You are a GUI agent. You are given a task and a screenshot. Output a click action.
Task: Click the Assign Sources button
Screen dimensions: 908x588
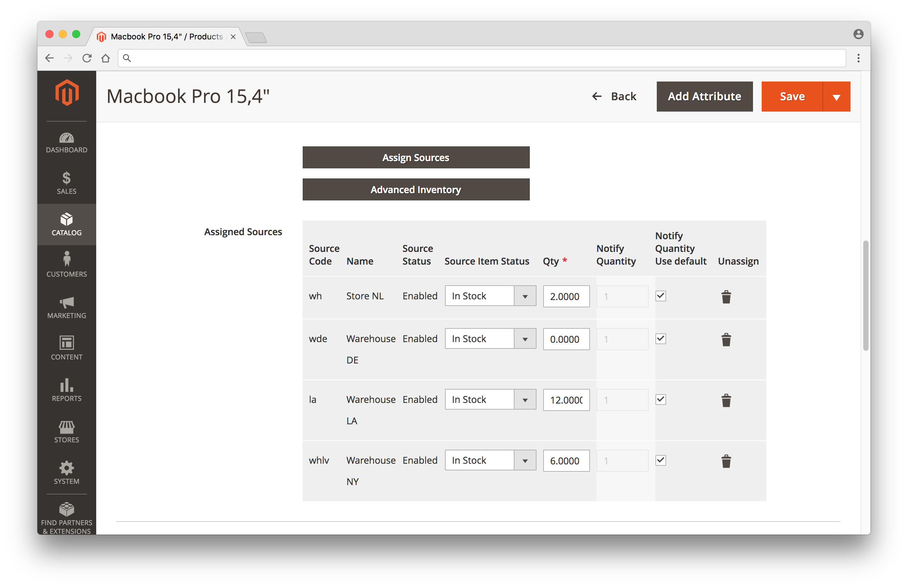click(416, 158)
